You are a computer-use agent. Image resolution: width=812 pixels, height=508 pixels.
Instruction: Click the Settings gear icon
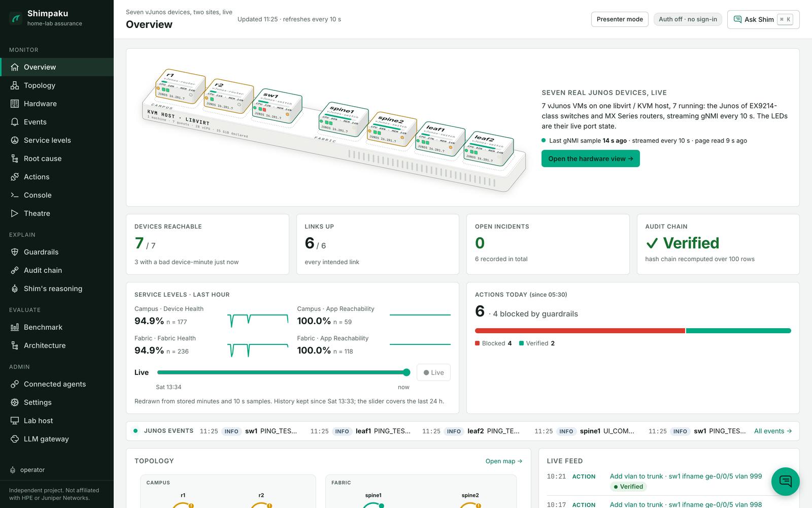15,402
